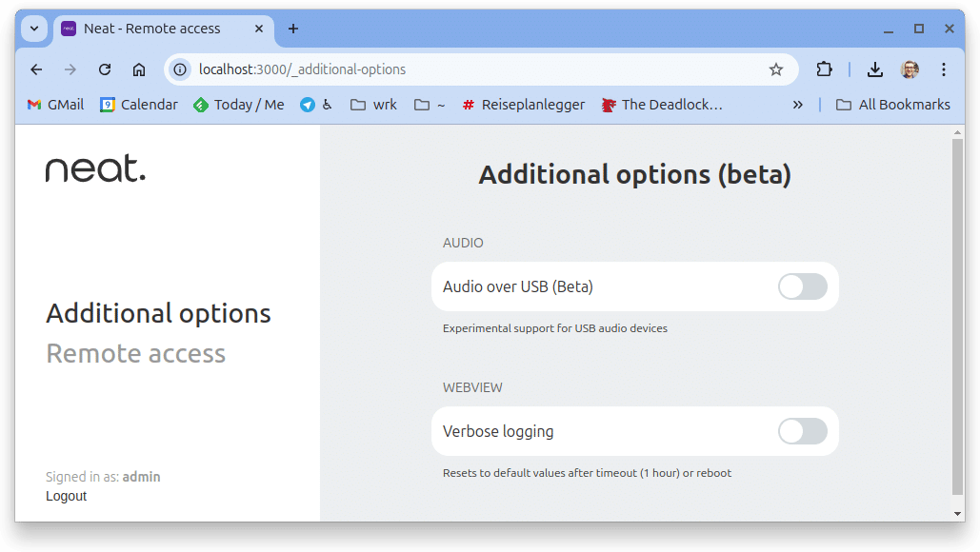Open the Chrome profile avatar
980x552 pixels.
[x=910, y=69]
